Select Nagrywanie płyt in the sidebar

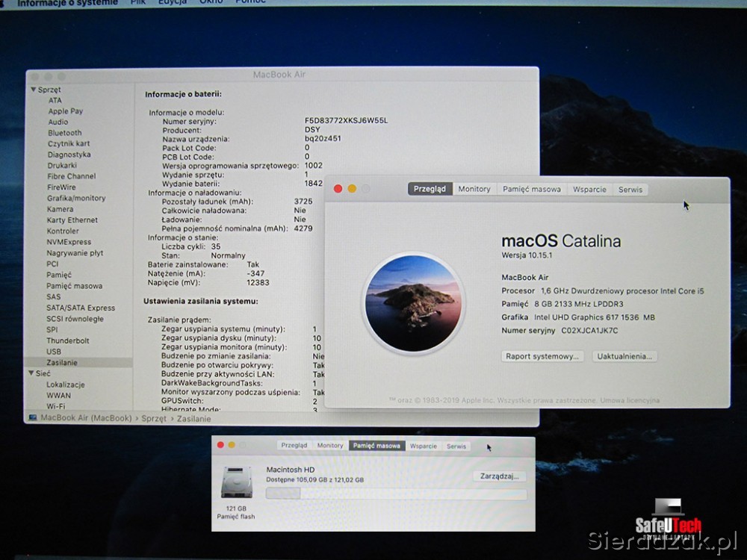click(75, 253)
